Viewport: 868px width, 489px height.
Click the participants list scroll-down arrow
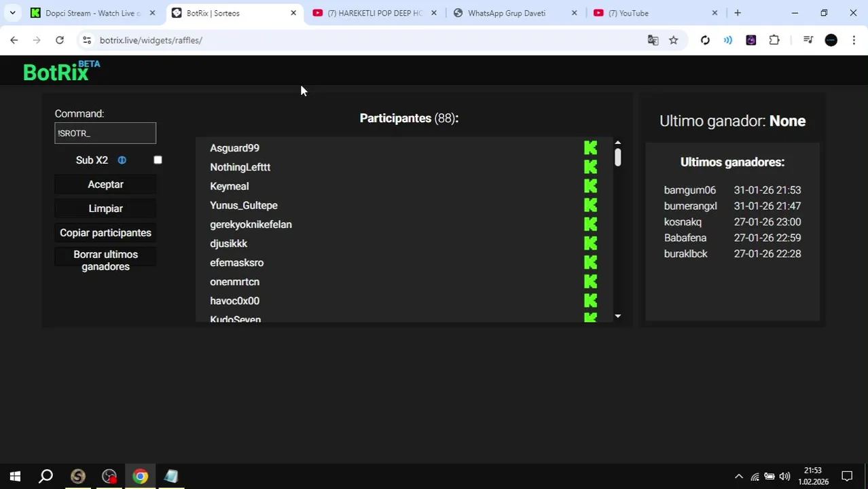[x=617, y=316]
